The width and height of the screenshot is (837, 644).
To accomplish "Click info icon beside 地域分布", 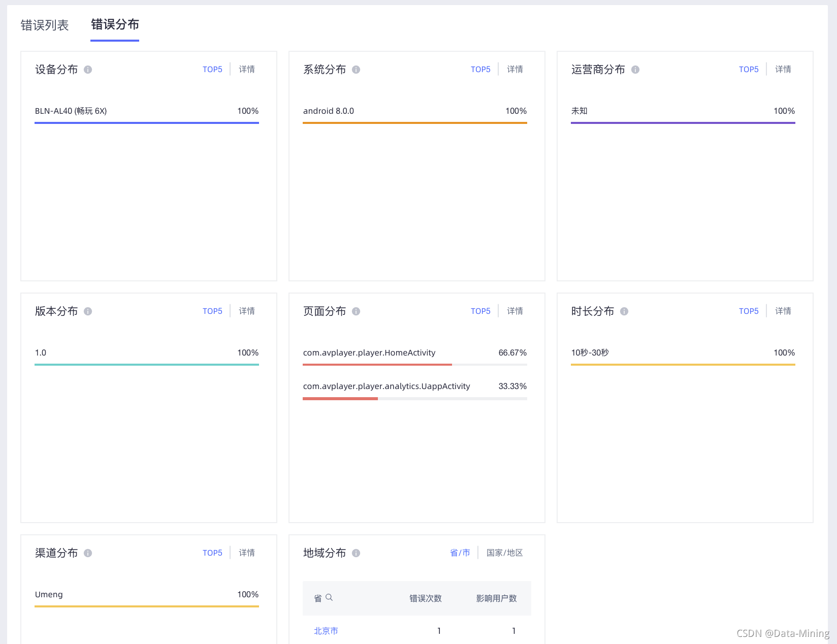I will 356,553.
